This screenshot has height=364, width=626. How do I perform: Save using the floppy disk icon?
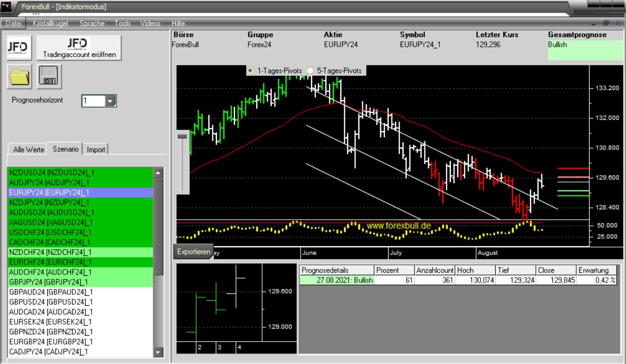coord(49,76)
